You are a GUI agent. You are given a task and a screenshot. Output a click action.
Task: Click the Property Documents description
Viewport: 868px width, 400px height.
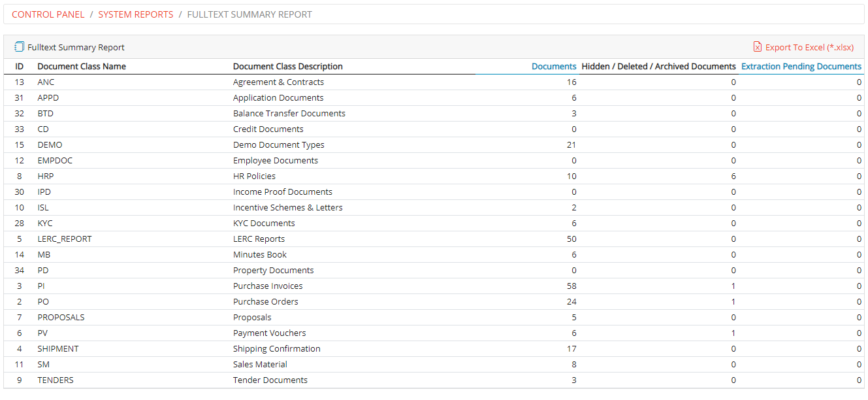274,271
